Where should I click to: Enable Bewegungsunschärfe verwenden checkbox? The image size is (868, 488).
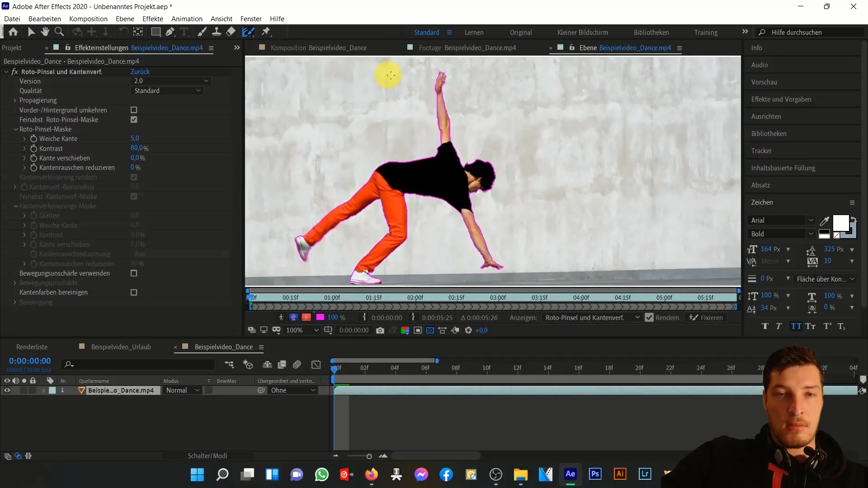tap(134, 273)
